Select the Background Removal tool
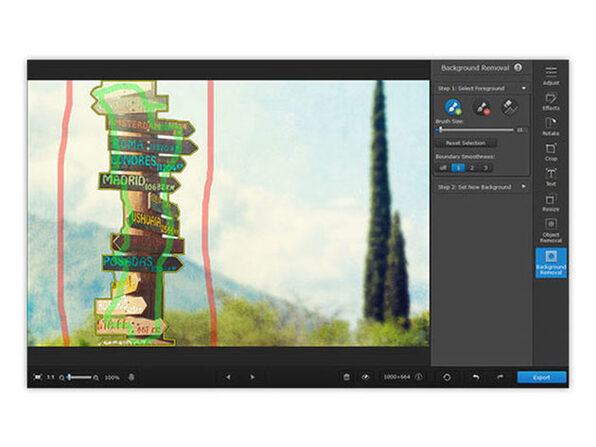This screenshot has height=447, width=596. 551,263
